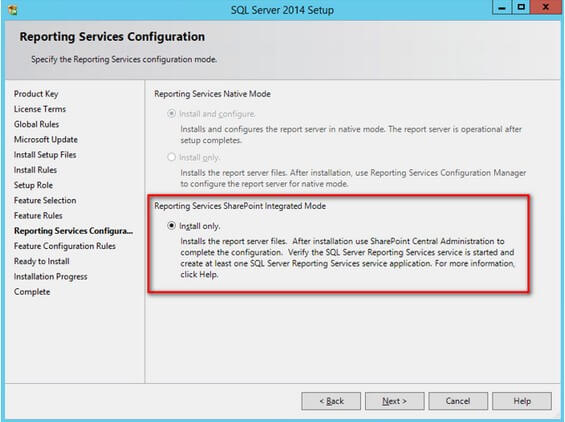This screenshot has width=565, height=422.
Task: Select SharePoint Integrated Mode Install only radio
Action: coord(172,226)
